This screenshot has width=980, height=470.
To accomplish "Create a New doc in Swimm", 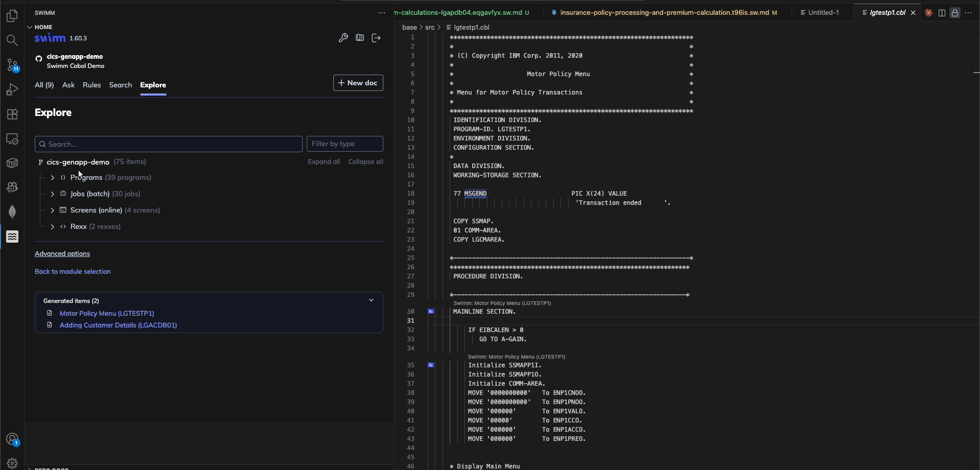I will [358, 83].
